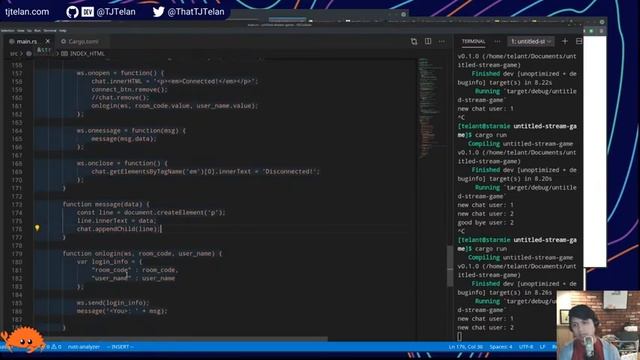Click the tjtelan.com overlay text
This screenshot has width=640, height=360.
coord(27,12)
